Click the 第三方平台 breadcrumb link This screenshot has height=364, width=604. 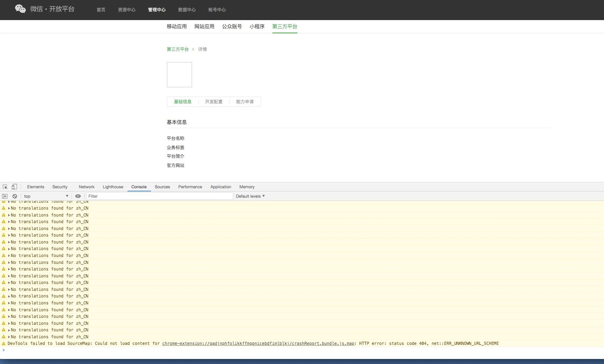178,49
